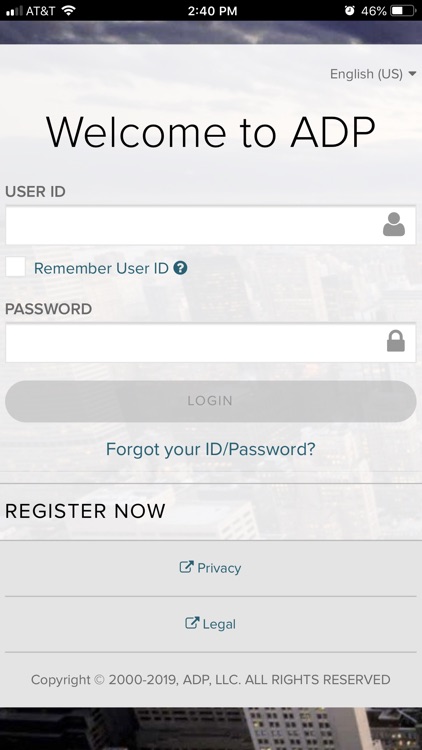Click the external-link icon beside Legal
Screen dimensions: 422x750
coord(192,623)
